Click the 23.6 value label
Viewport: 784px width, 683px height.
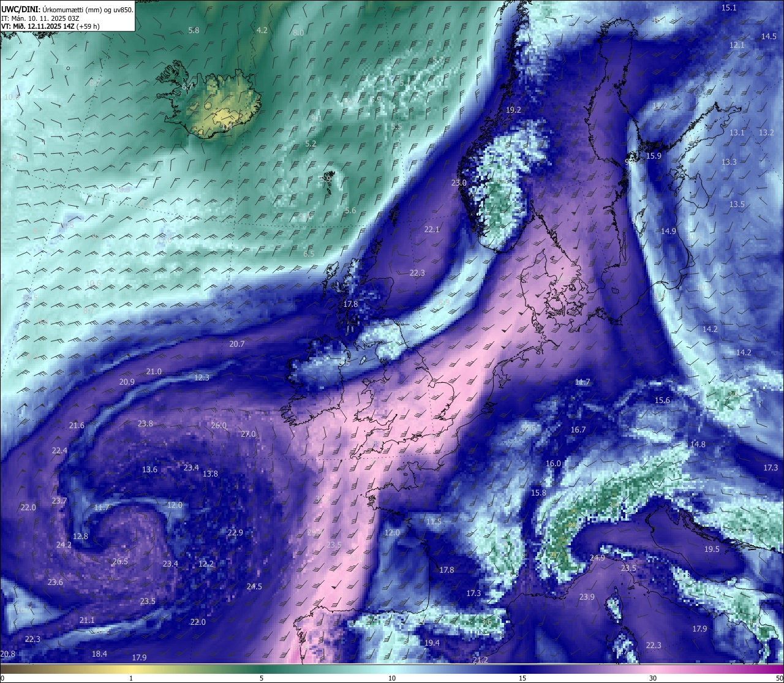(55, 582)
